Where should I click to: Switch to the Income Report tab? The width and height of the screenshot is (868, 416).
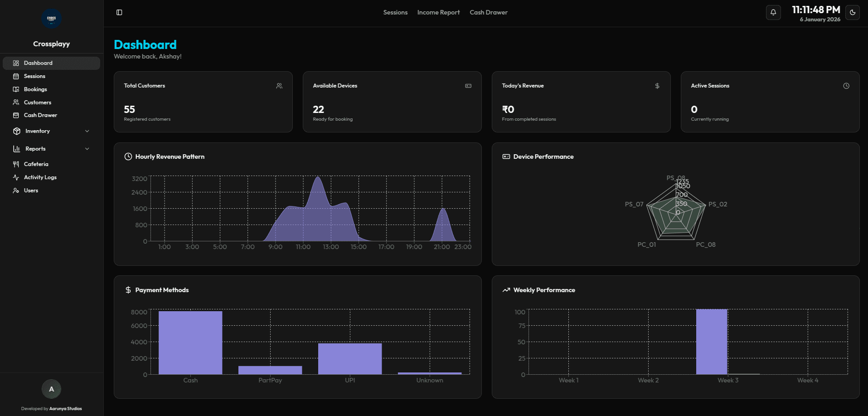[x=438, y=12]
